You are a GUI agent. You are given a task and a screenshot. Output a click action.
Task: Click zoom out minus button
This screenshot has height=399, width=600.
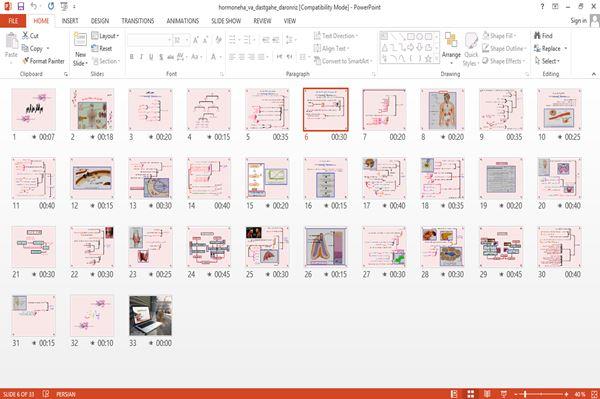516,394
